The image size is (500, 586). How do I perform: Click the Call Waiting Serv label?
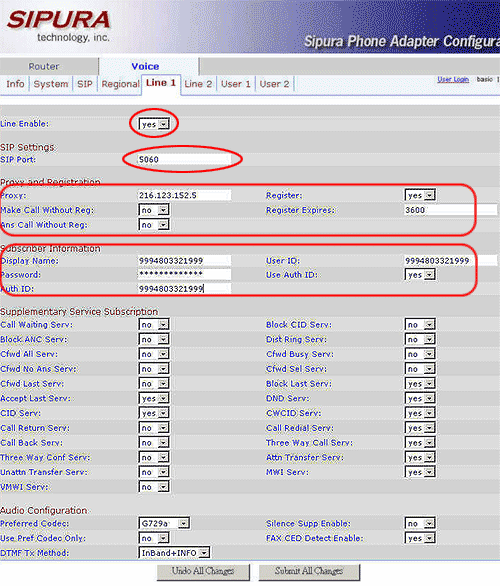37,324
